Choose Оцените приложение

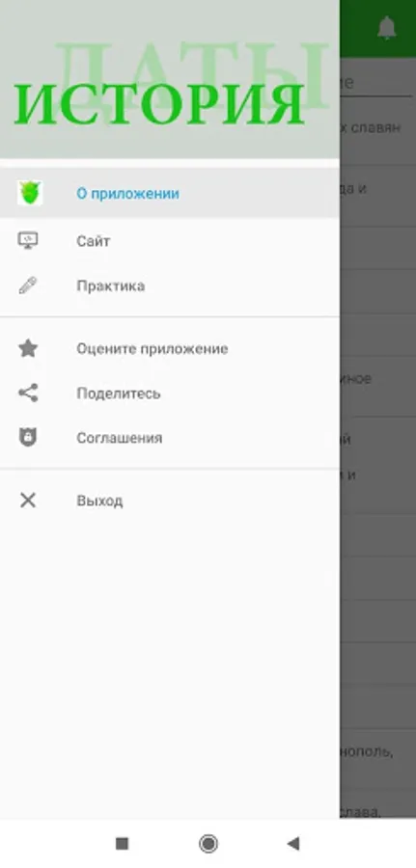point(170,349)
